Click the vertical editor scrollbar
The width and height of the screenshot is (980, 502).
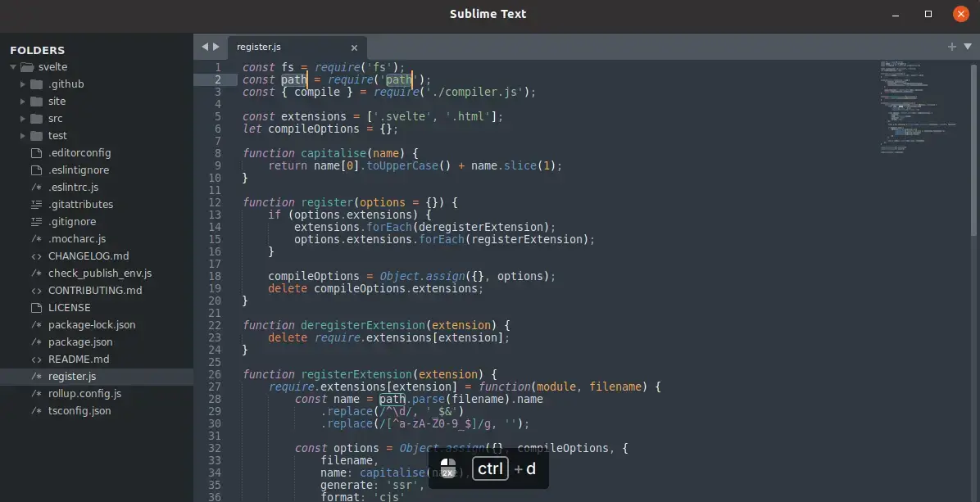(x=974, y=150)
